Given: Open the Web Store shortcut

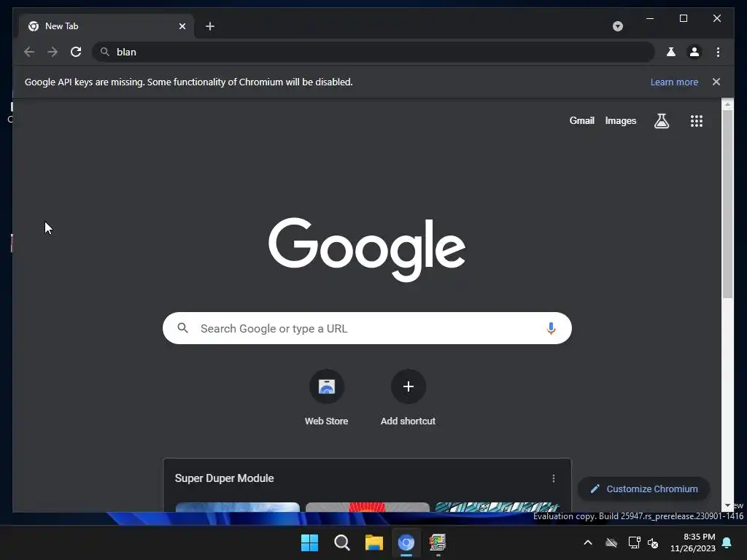Looking at the screenshot, I should (x=326, y=398).
